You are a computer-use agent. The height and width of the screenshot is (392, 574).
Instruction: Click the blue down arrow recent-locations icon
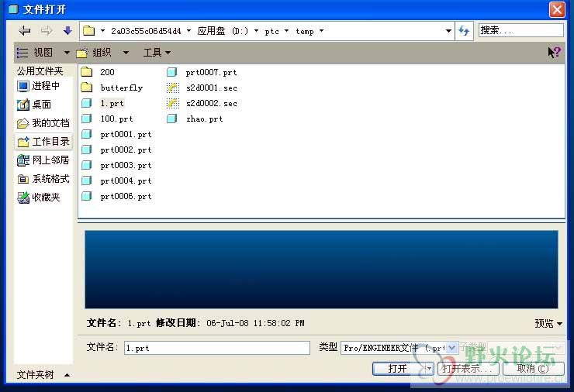[x=67, y=31]
